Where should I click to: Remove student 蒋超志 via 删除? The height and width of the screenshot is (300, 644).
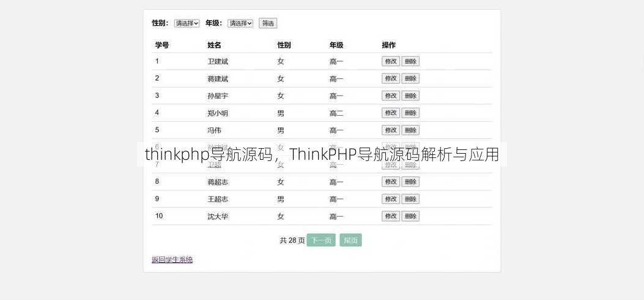[410, 182]
